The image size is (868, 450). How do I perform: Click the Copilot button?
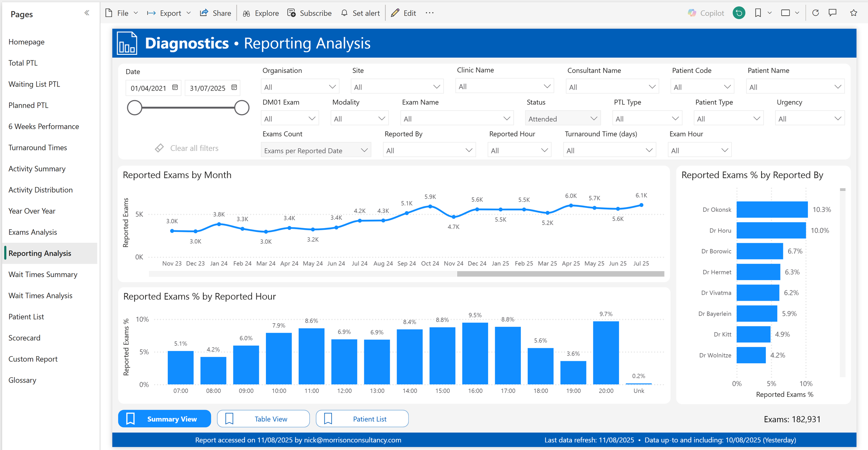[x=706, y=13]
